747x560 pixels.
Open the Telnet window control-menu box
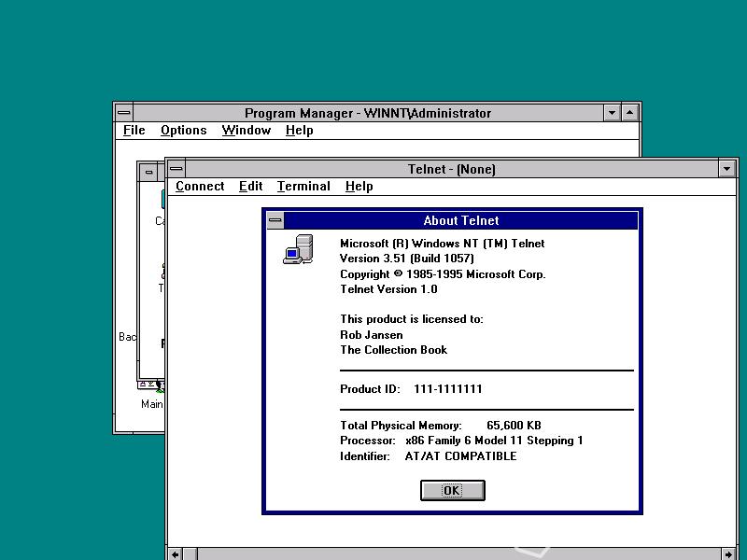pos(176,169)
